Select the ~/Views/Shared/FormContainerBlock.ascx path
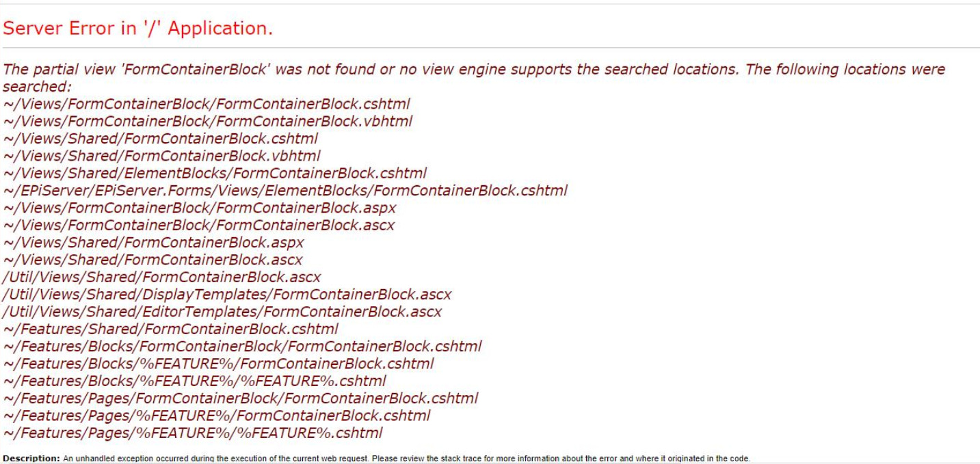The width and height of the screenshot is (980, 464). coord(153,260)
